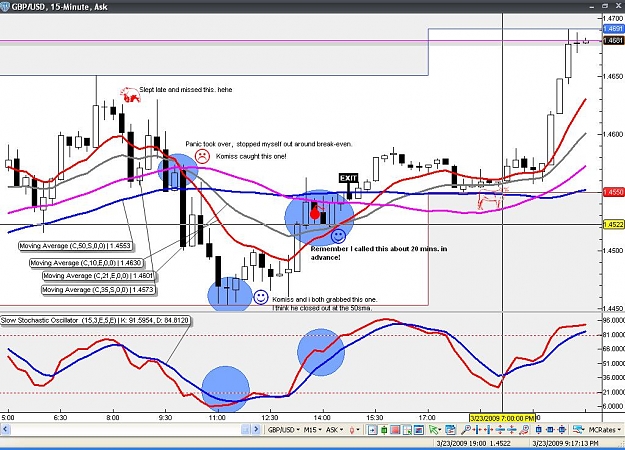This screenshot has height=450, width=625.
Task: Open the M15 timeframe dropdown
Action: pos(313,430)
